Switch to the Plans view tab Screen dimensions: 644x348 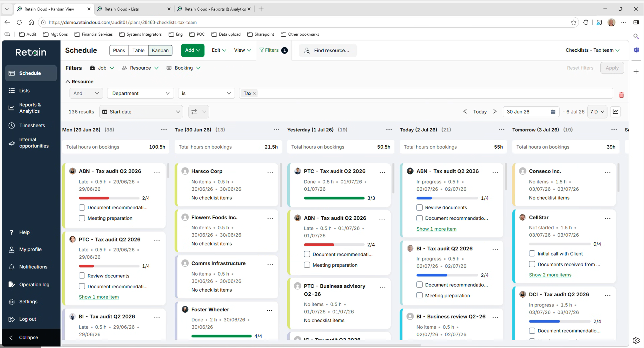pyautogui.click(x=119, y=50)
